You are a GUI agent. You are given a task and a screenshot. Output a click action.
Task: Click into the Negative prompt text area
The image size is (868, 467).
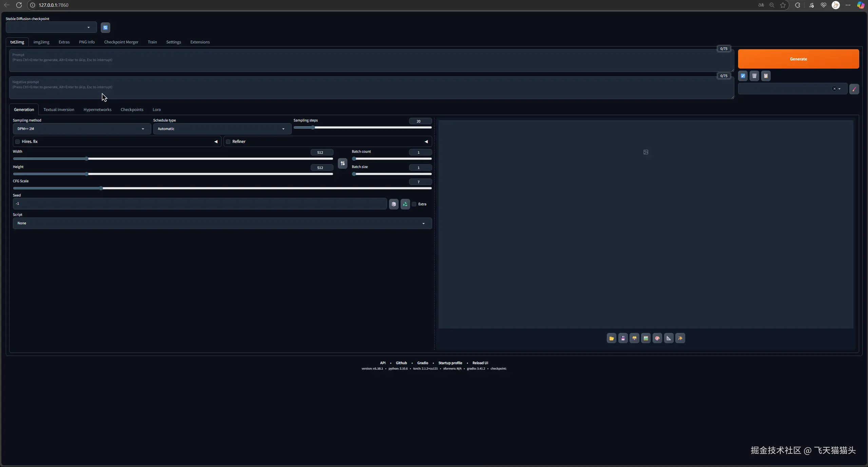(x=371, y=88)
